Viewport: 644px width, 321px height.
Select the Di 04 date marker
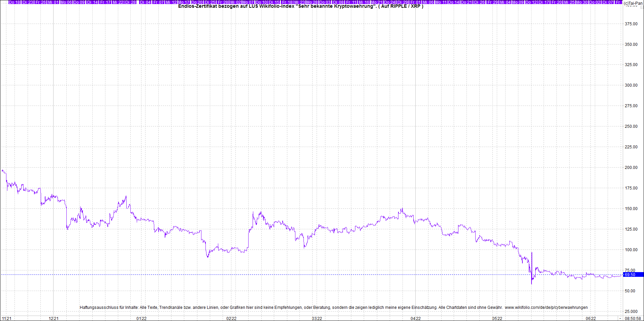coord(146,2)
